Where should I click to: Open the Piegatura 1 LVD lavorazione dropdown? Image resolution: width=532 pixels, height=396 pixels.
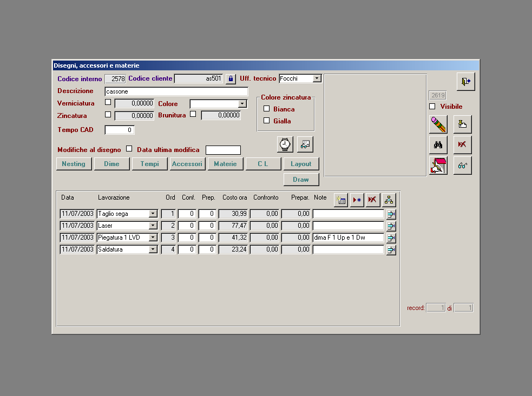coord(153,237)
